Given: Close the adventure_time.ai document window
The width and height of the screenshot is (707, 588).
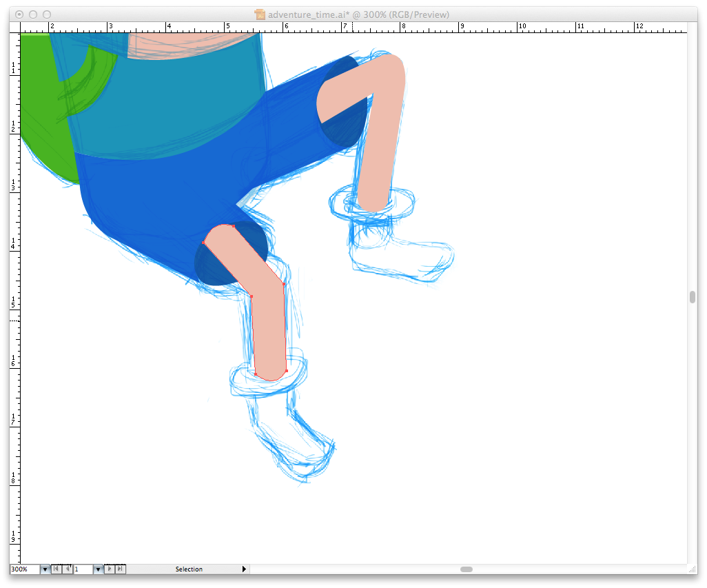Looking at the screenshot, I should coord(19,14).
